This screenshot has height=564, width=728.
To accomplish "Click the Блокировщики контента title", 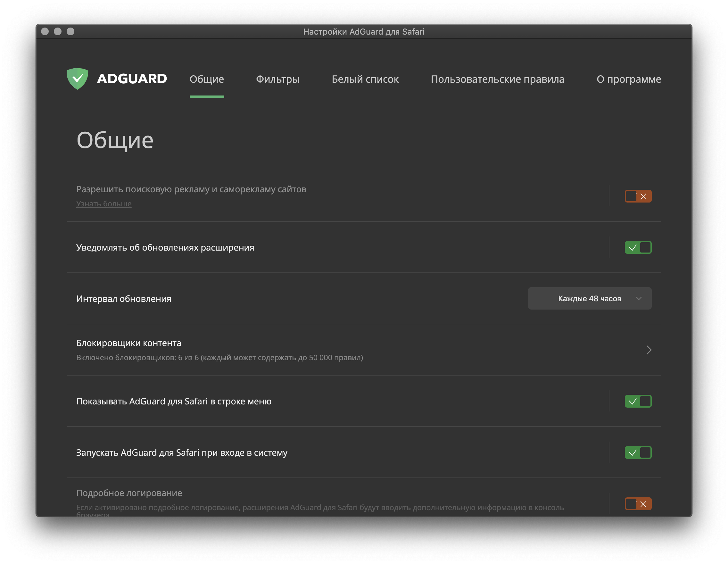I will [x=129, y=343].
